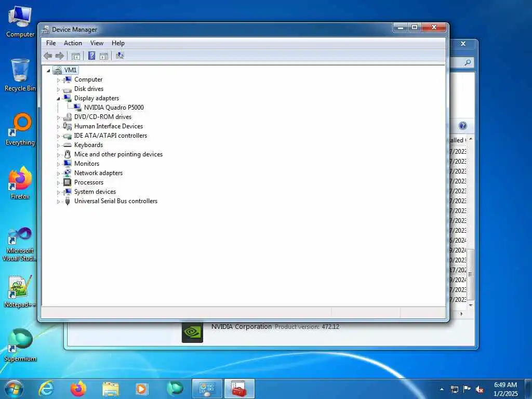This screenshot has width=532, height=399.
Task: Click the Disk drives category icon
Action: tap(68, 89)
